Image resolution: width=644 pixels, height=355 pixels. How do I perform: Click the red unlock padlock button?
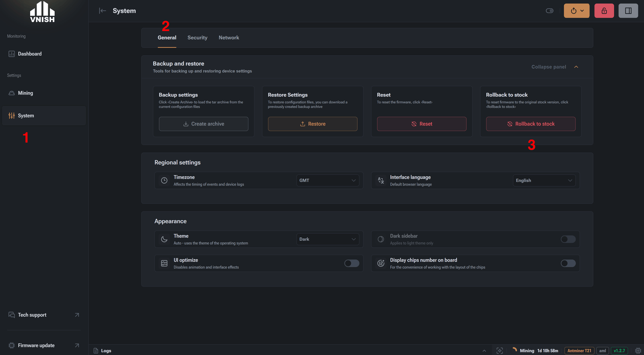pyautogui.click(x=604, y=11)
